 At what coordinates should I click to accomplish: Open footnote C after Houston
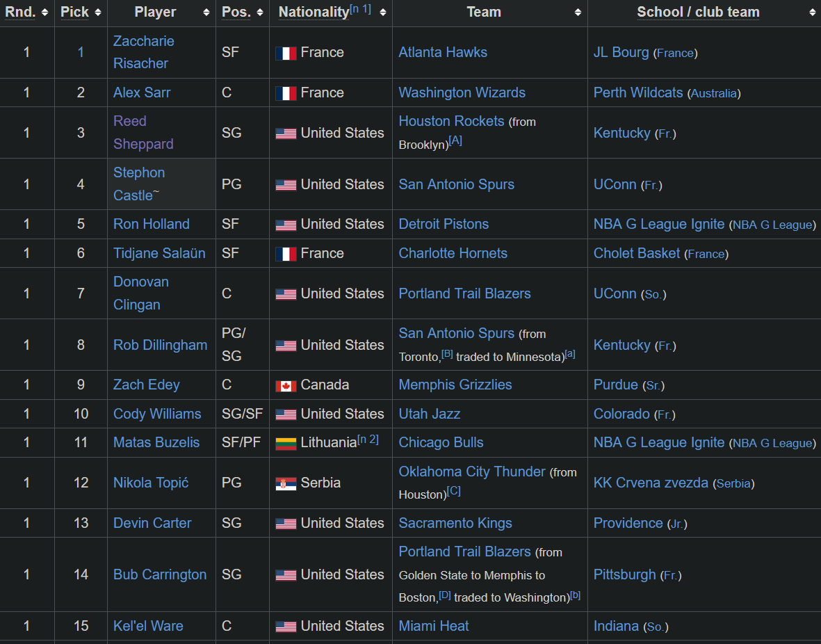coord(453,491)
